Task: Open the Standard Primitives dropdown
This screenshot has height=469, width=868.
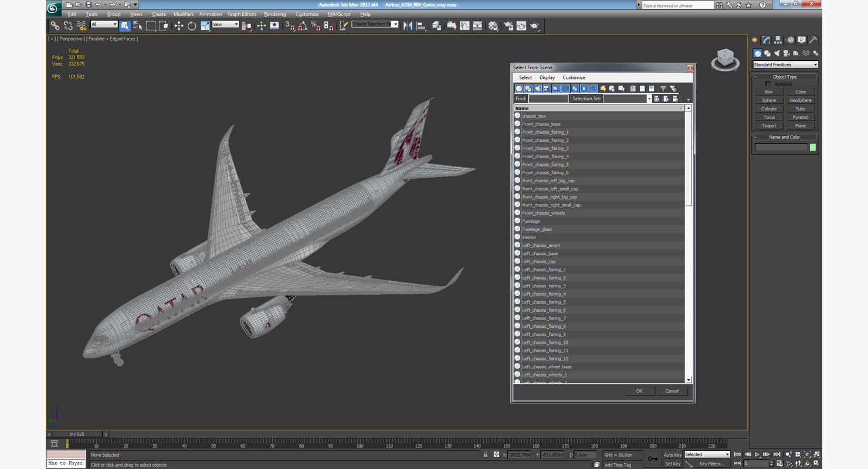Action: [x=785, y=64]
